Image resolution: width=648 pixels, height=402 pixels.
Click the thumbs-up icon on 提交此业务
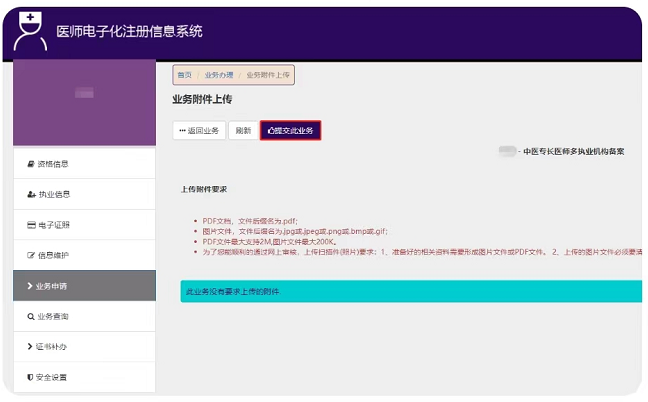coord(270,131)
